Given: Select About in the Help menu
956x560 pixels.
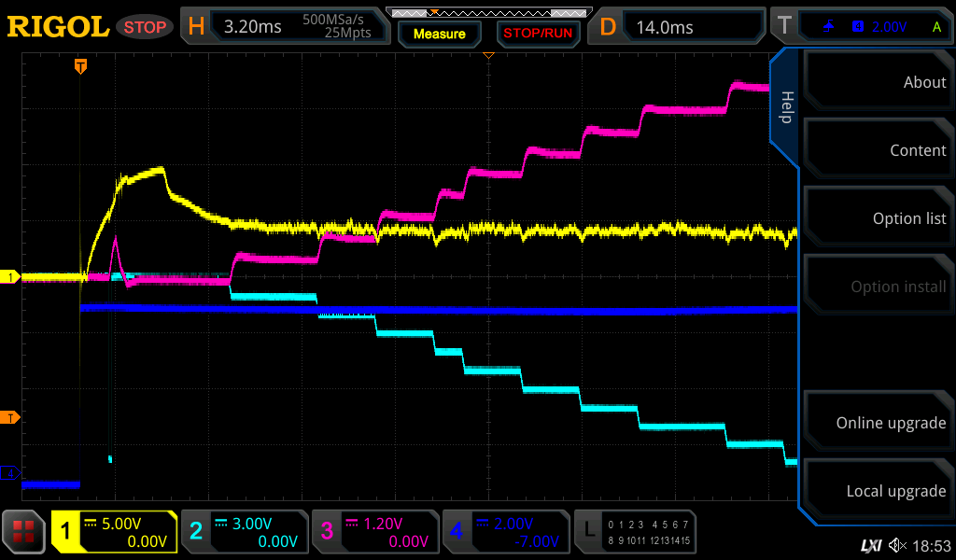Looking at the screenshot, I should 879,82.
